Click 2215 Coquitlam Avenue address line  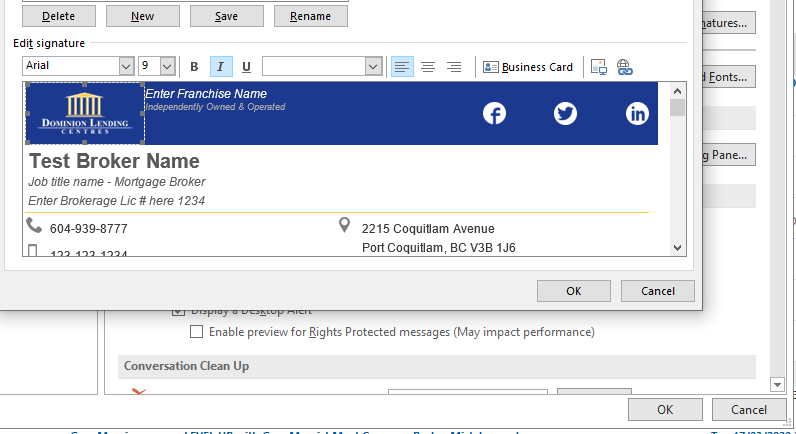tap(428, 229)
